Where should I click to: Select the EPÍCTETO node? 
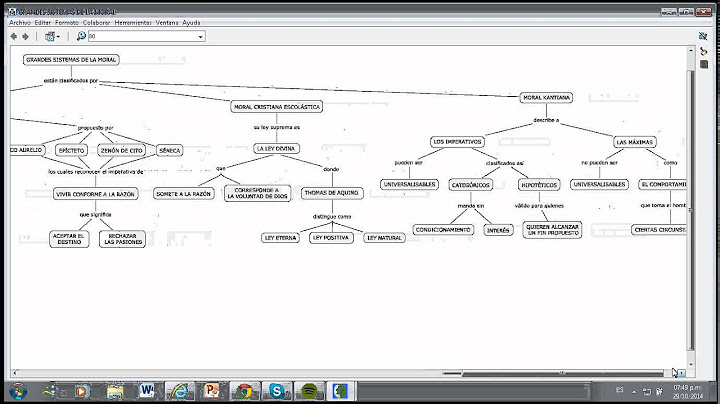click(x=72, y=150)
